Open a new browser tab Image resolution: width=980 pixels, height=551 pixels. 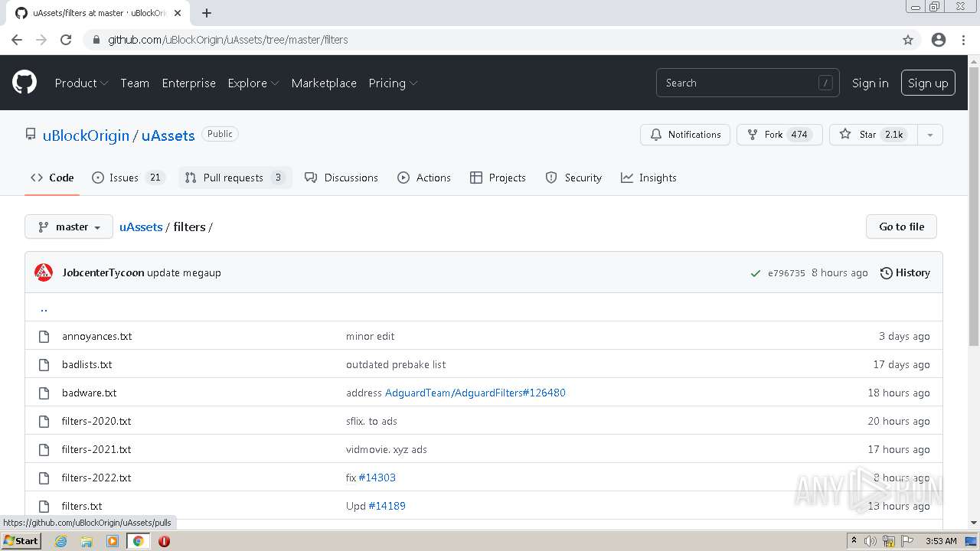click(x=207, y=13)
